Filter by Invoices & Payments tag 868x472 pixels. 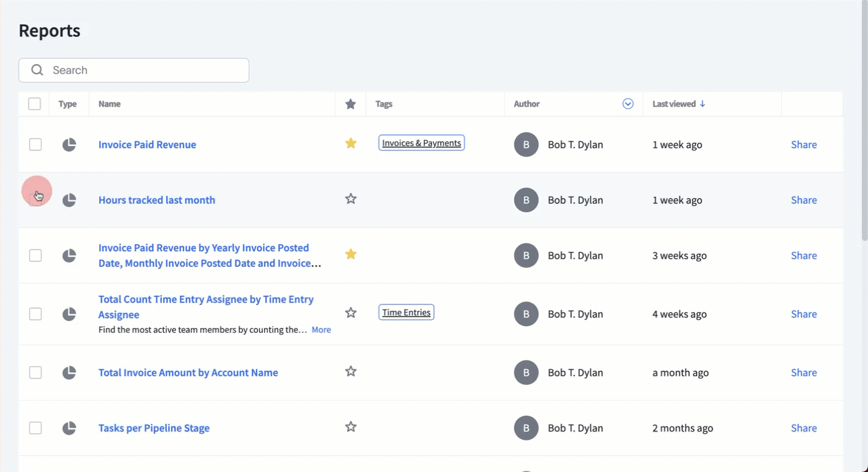click(421, 143)
